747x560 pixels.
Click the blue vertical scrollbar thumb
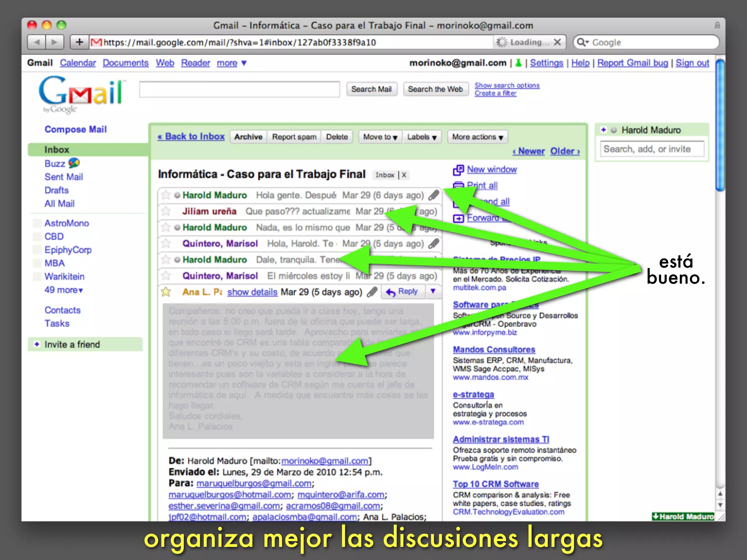point(720,125)
